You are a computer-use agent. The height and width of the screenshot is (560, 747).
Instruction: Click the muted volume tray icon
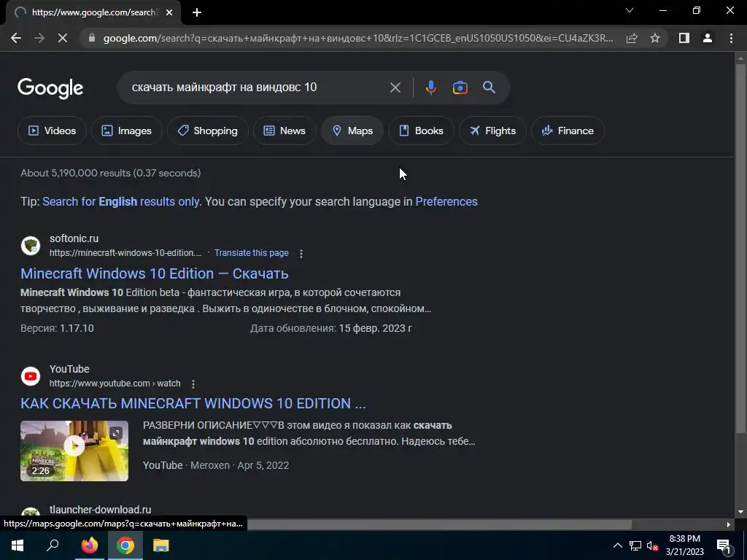(x=652, y=545)
